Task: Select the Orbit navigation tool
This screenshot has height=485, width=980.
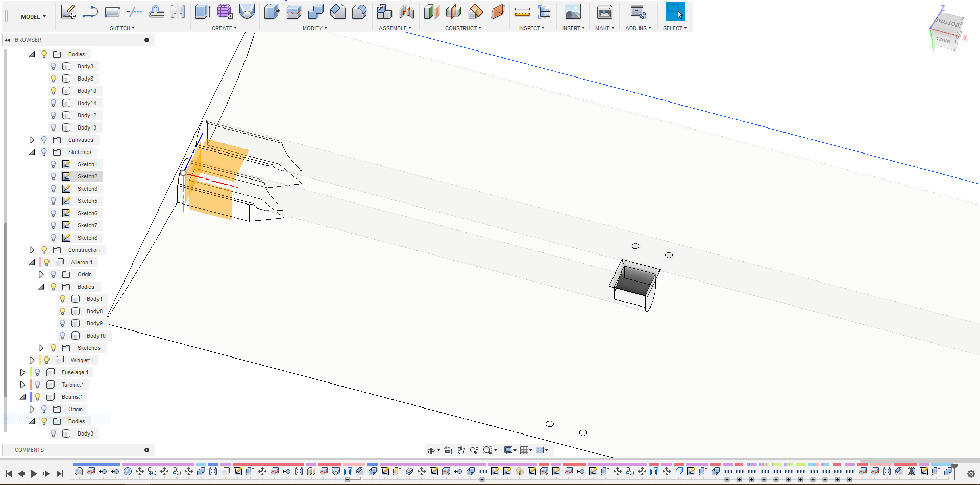Action: [x=431, y=450]
